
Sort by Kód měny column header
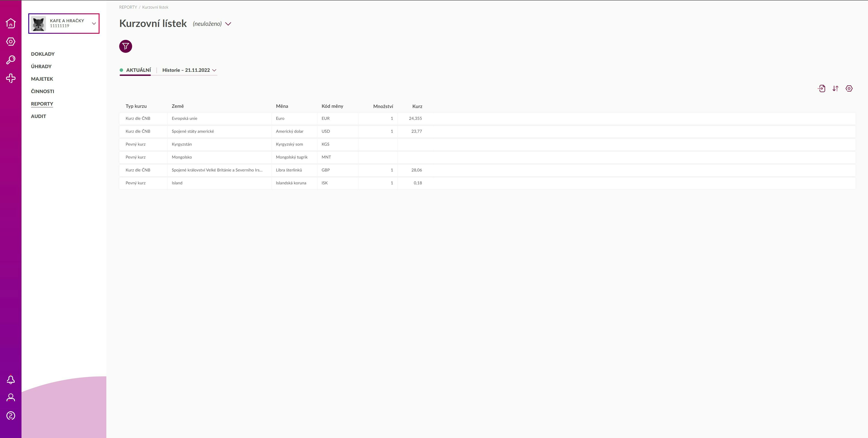(x=332, y=106)
